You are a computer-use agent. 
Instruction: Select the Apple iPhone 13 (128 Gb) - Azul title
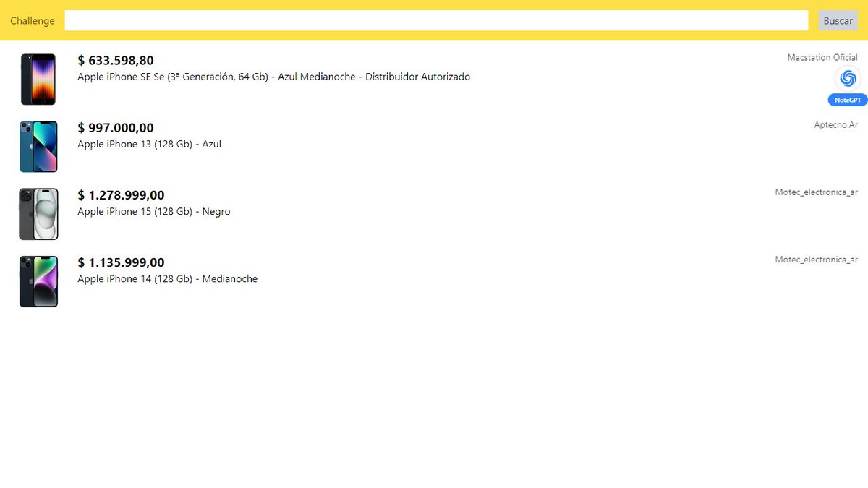click(x=149, y=144)
